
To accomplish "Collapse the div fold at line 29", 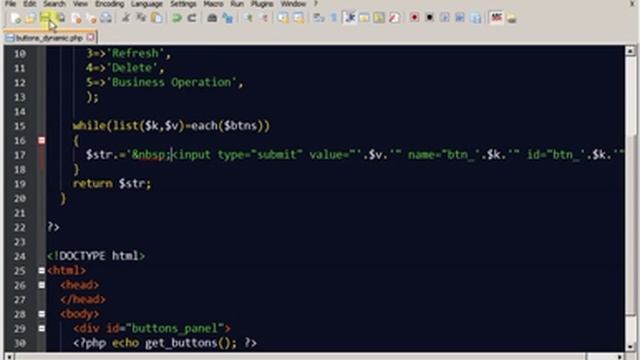I will click(42, 328).
